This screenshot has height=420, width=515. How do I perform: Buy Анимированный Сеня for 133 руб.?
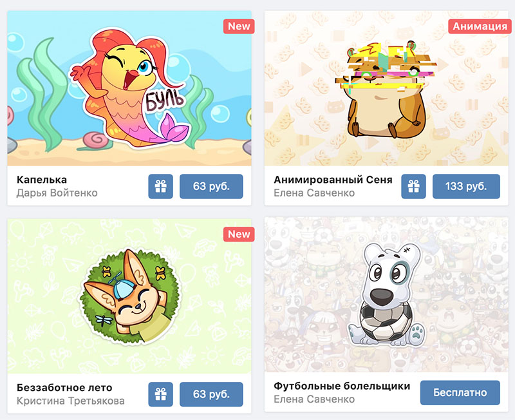coord(466,186)
